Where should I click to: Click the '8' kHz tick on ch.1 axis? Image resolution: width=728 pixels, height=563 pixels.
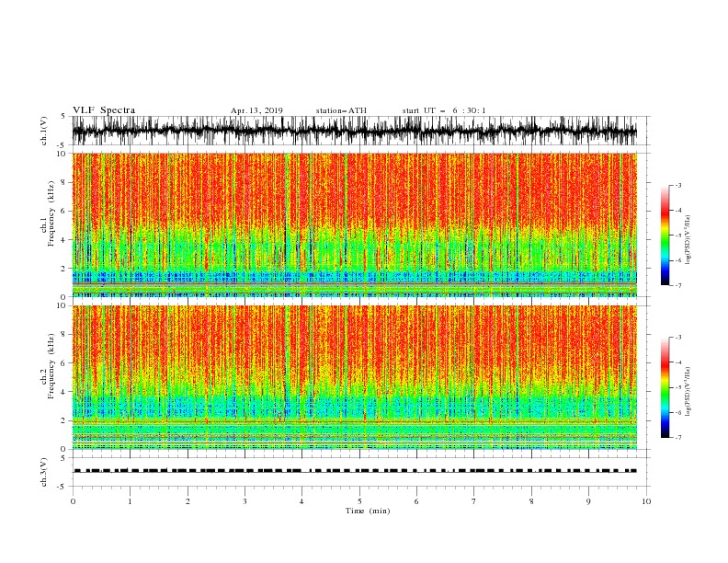(x=64, y=182)
